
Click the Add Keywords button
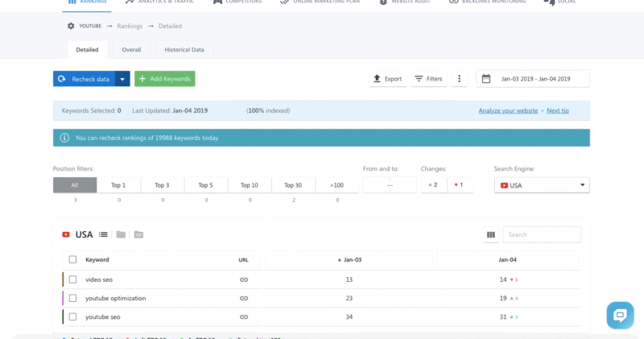pyautogui.click(x=165, y=79)
